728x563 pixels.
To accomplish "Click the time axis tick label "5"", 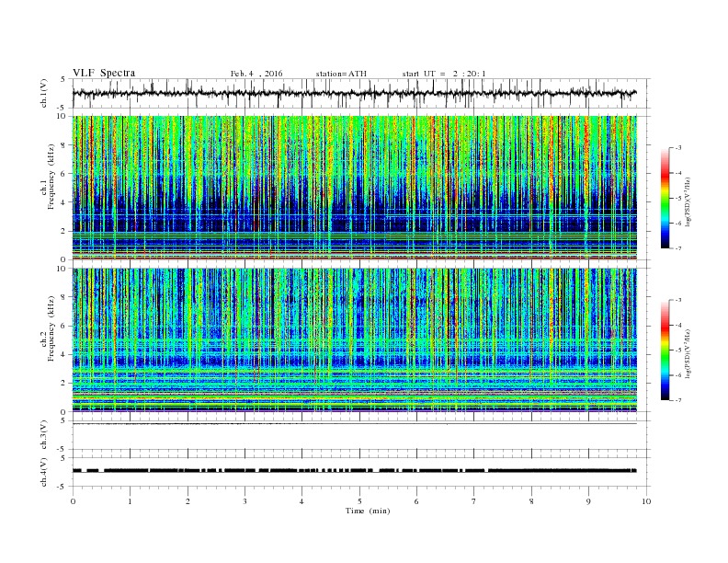I will [x=359, y=501].
